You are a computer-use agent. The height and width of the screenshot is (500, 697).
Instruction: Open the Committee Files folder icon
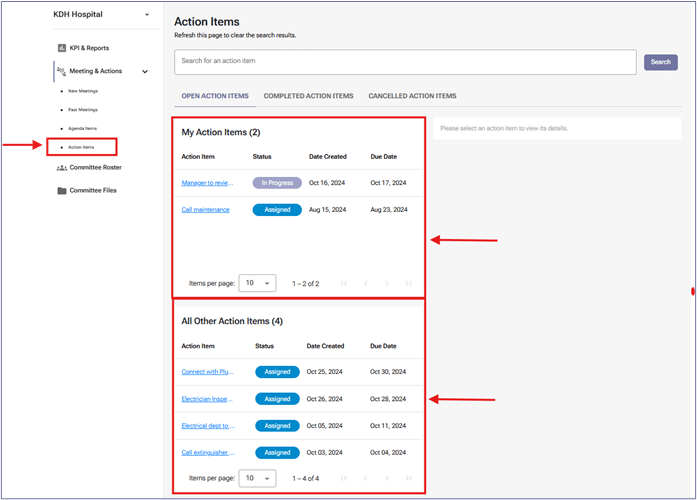(62, 190)
